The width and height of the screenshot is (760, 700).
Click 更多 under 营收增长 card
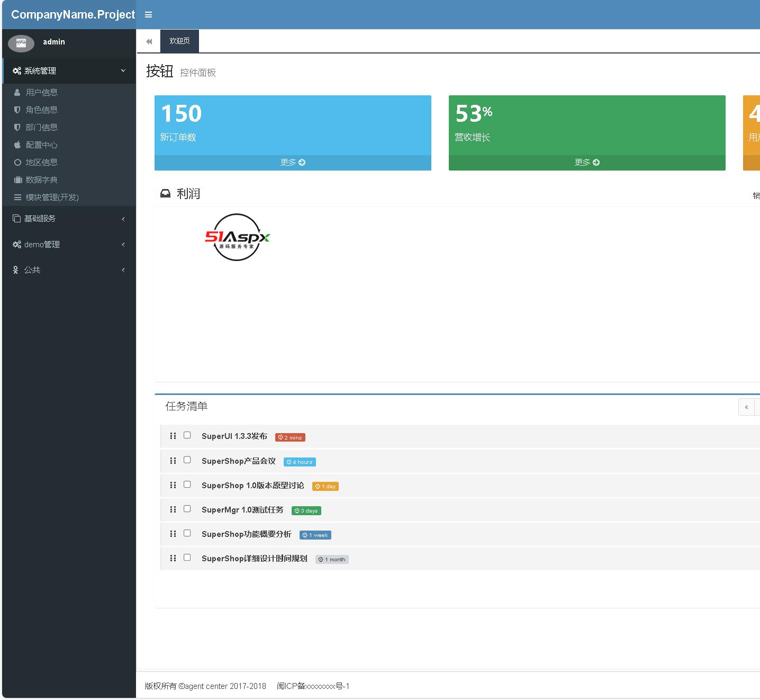(x=587, y=163)
